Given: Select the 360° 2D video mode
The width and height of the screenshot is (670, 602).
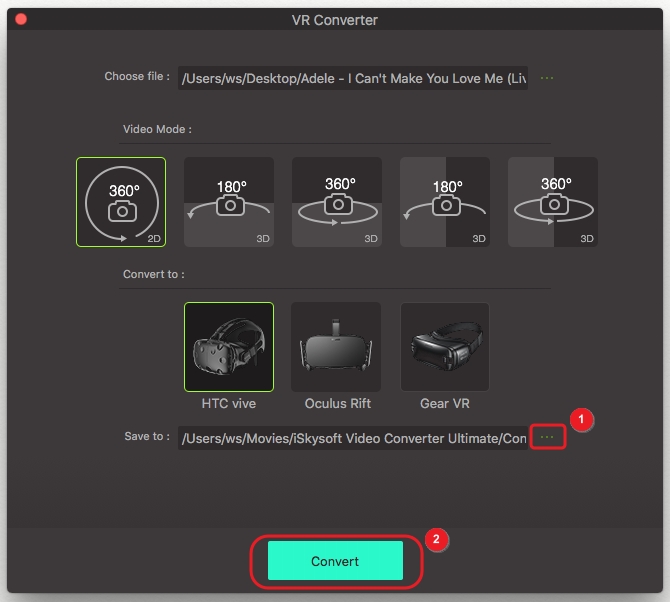Looking at the screenshot, I should 121,202.
